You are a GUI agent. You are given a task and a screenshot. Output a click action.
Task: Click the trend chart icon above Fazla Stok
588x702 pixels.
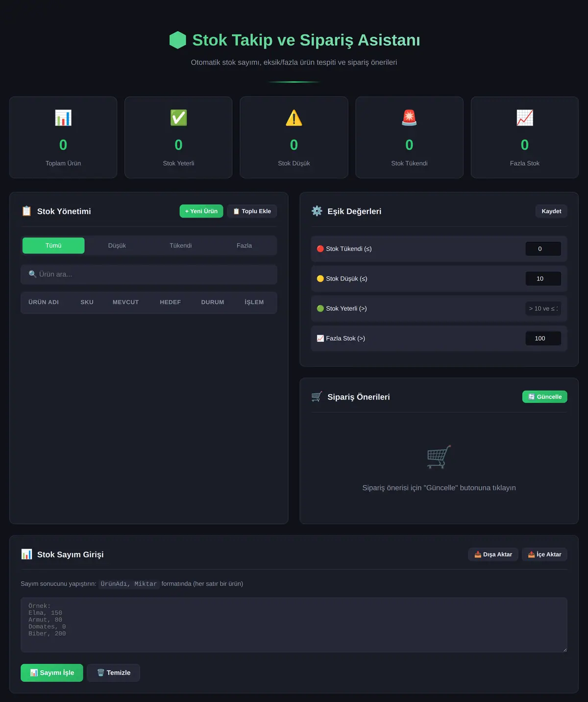click(525, 118)
